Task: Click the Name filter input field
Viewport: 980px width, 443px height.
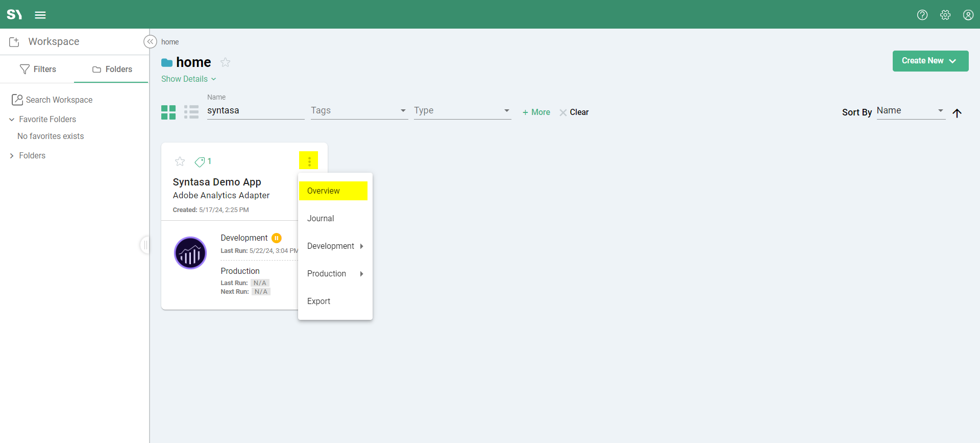Action: point(255,111)
